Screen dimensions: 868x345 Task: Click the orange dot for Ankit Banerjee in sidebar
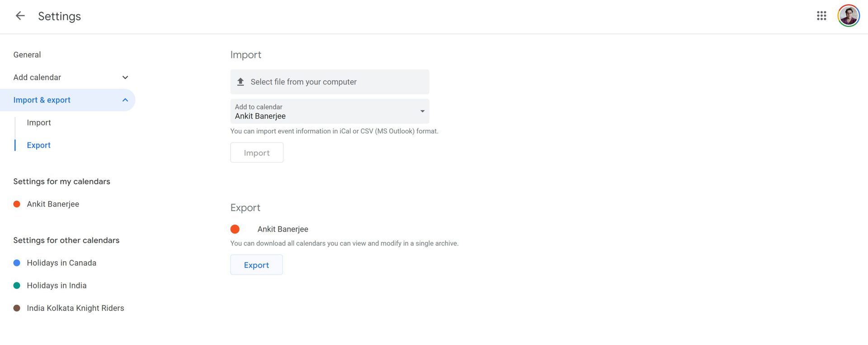tap(17, 204)
